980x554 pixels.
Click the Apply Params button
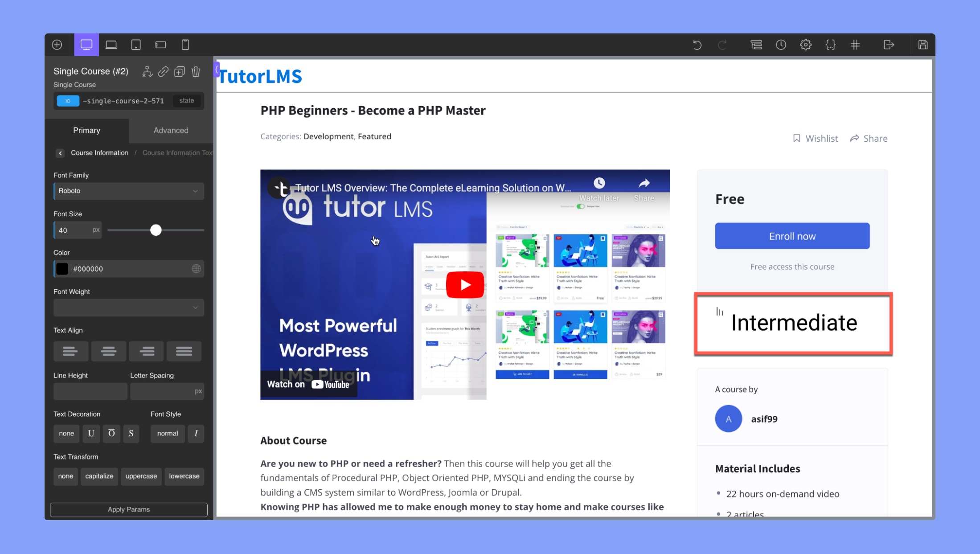click(x=129, y=509)
